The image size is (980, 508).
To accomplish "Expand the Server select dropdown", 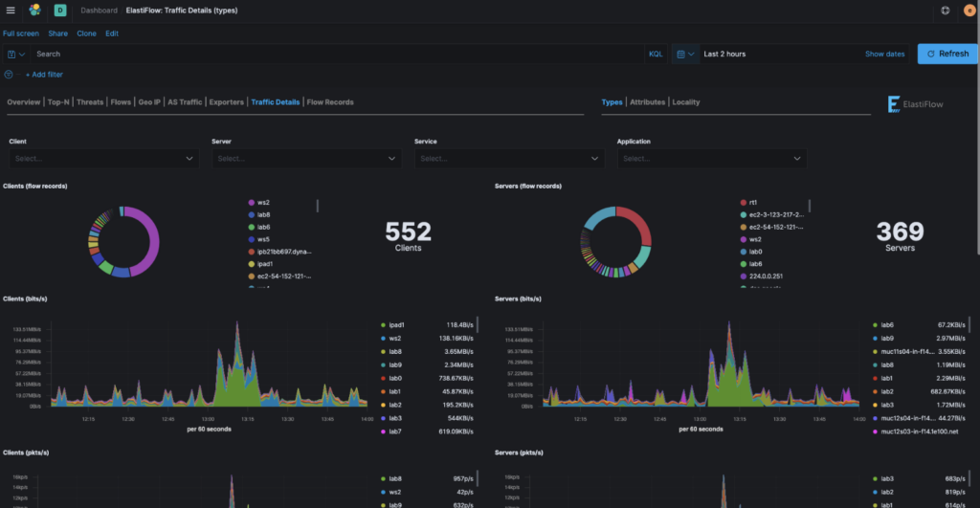I will point(306,159).
